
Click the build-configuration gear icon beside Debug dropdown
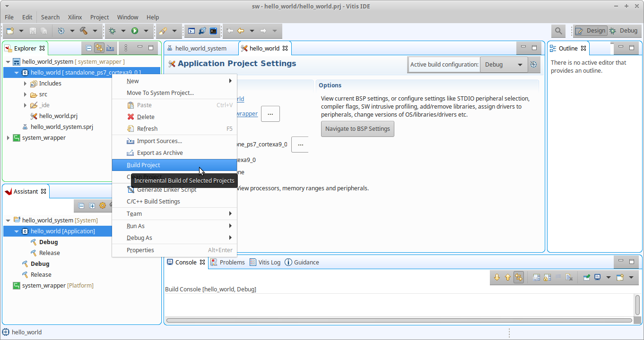pos(534,65)
